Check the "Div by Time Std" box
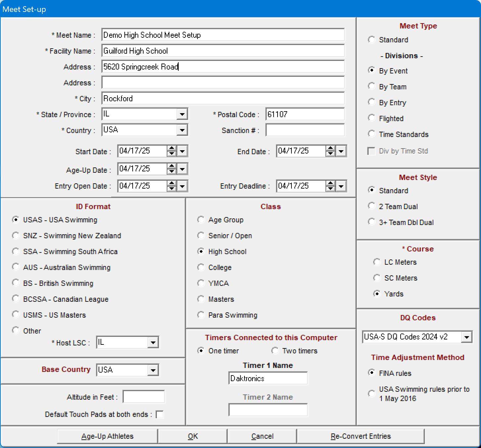 click(x=372, y=151)
